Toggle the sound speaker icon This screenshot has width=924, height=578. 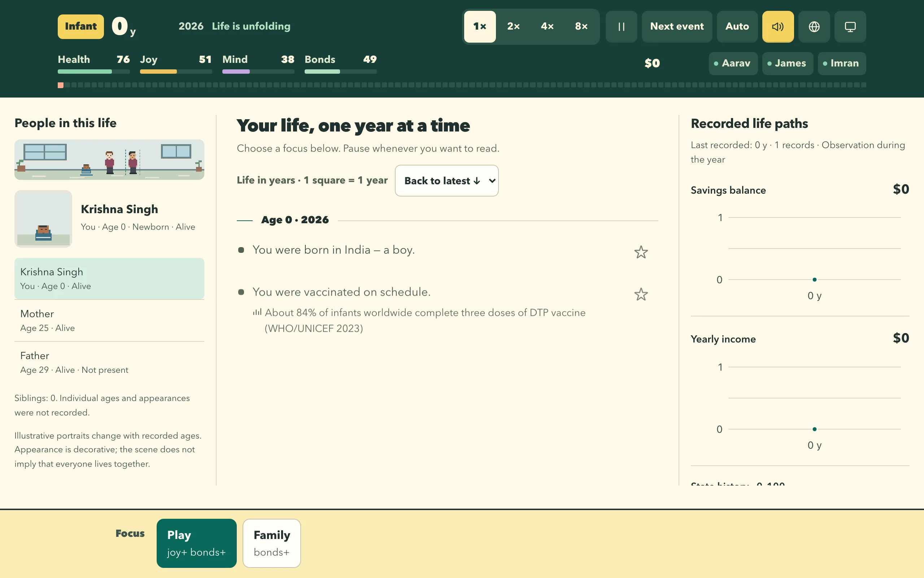pos(778,26)
